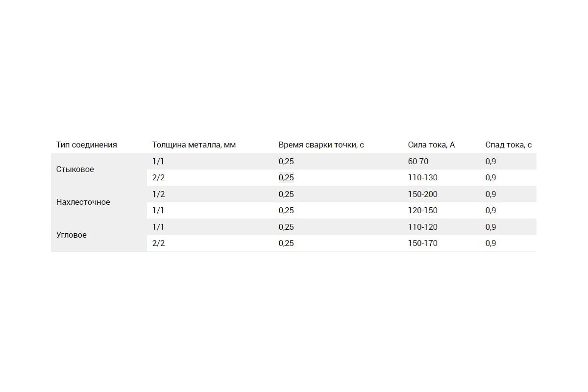The width and height of the screenshot is (588, 392).
Task: Click '2/2' thickness in Угловое group
Action: (x=159, y=243)
